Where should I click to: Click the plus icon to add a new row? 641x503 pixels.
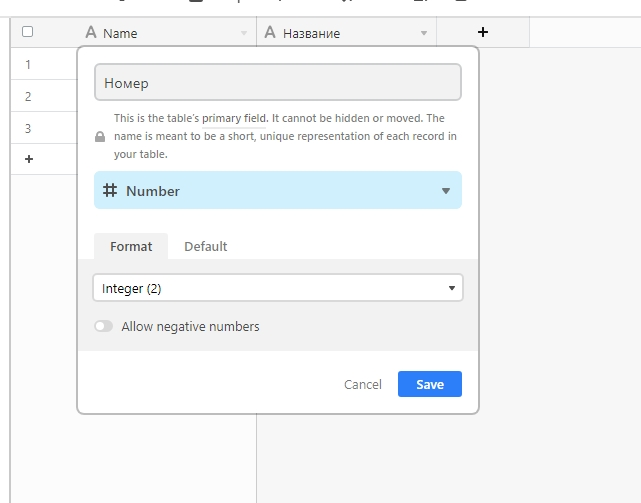click(29, 159)
